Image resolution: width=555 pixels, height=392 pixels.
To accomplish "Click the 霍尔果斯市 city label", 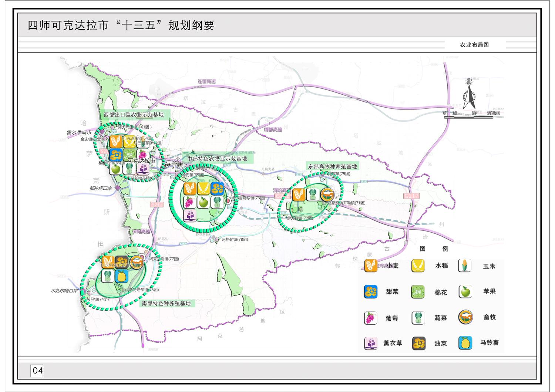I will click(79, 132).
